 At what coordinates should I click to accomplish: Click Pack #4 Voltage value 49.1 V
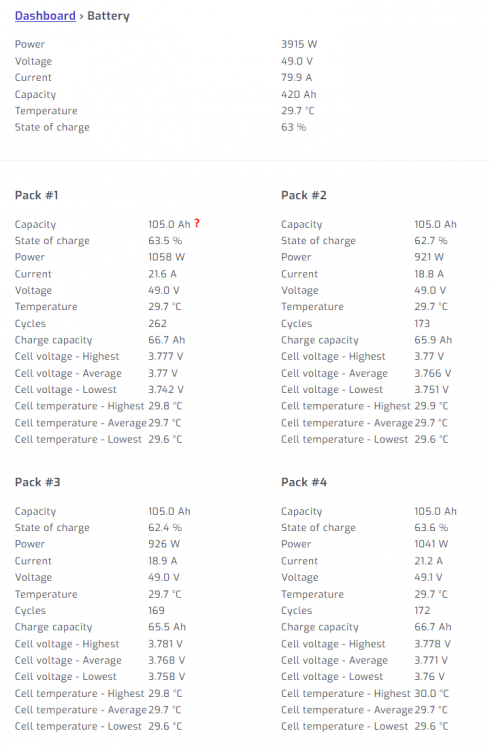tap(429, 577)
